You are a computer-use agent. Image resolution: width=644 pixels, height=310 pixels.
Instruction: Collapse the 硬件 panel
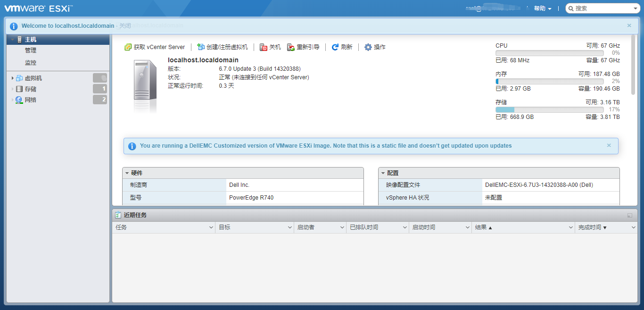coord(127,173)
